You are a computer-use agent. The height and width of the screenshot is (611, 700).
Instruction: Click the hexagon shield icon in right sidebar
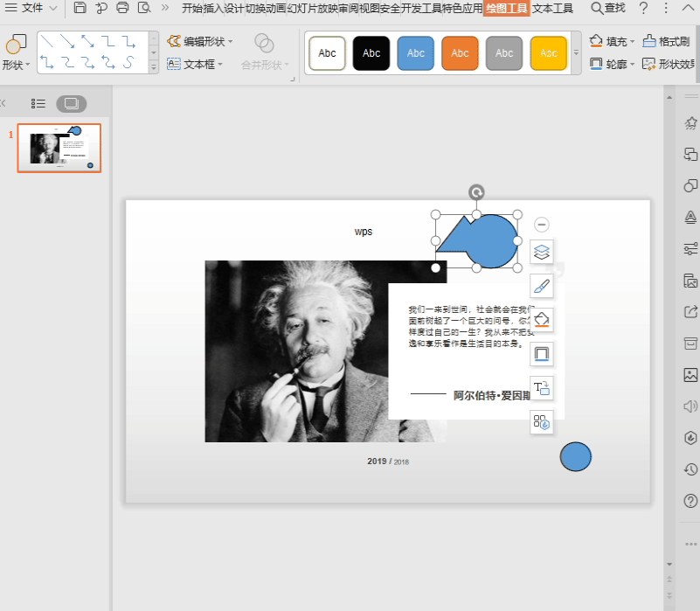(690, 437)
